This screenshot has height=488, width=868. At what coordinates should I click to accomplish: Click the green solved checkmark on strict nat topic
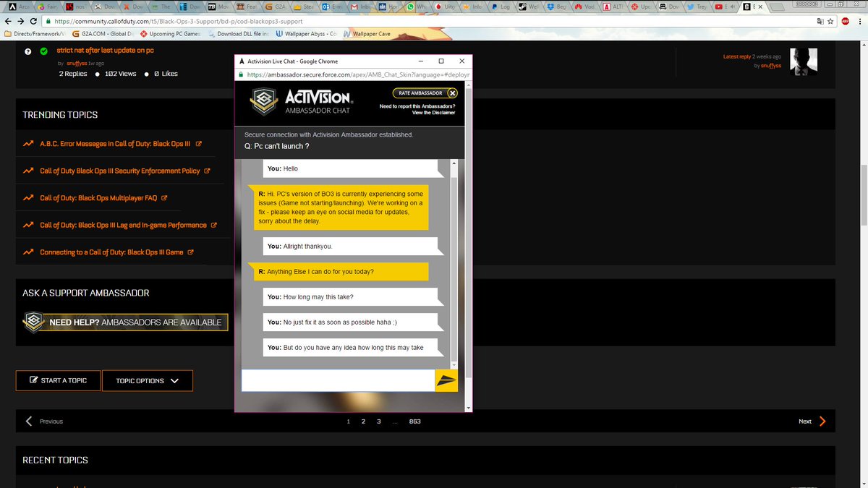[43, 51]
